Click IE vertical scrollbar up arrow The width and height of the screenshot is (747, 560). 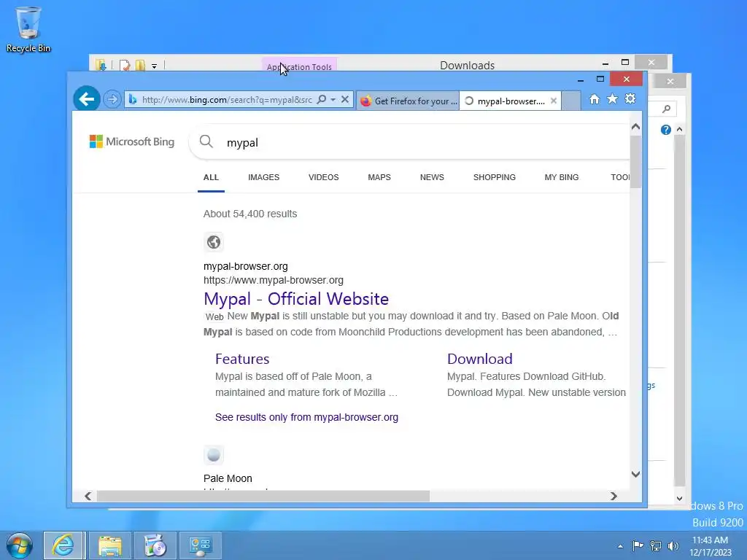coord(635,127)
